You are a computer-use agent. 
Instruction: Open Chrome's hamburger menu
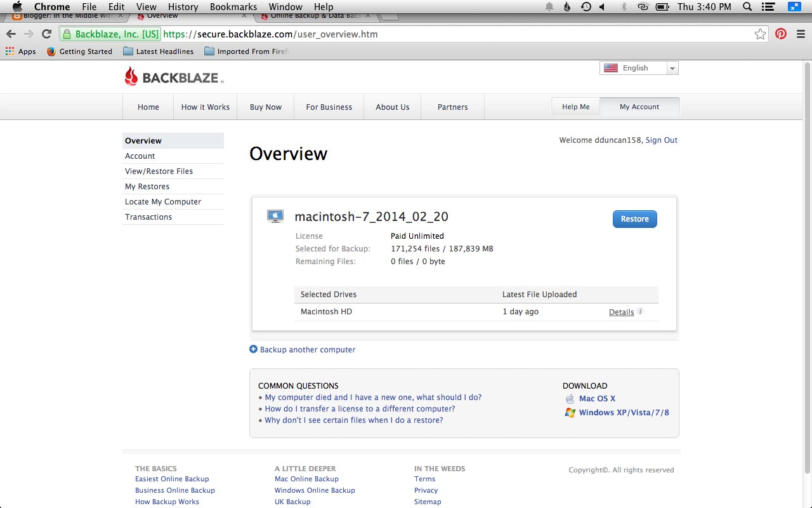coord(800,34)
